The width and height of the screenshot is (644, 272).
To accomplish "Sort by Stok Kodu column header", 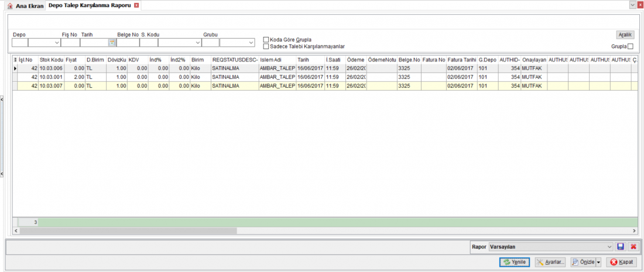I will (52, 60).
